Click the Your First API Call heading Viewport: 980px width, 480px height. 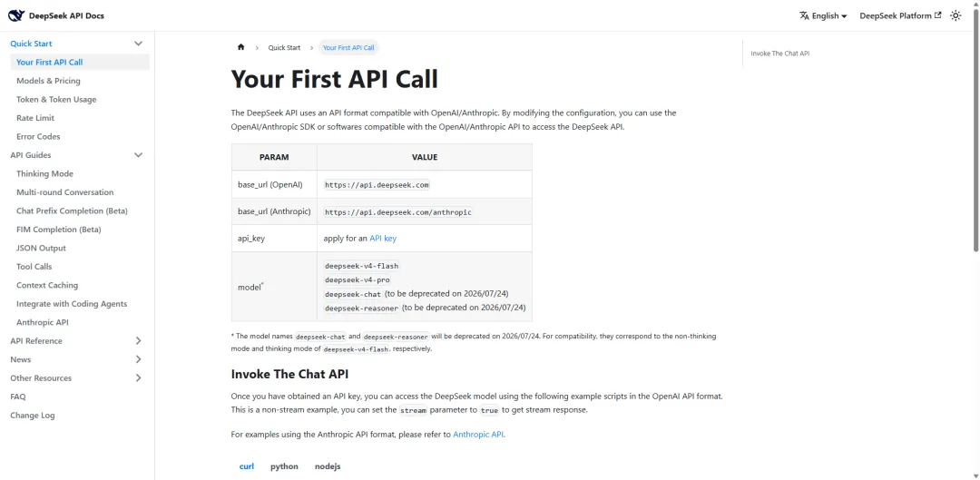pyautogui.click(x=334, y=80)
